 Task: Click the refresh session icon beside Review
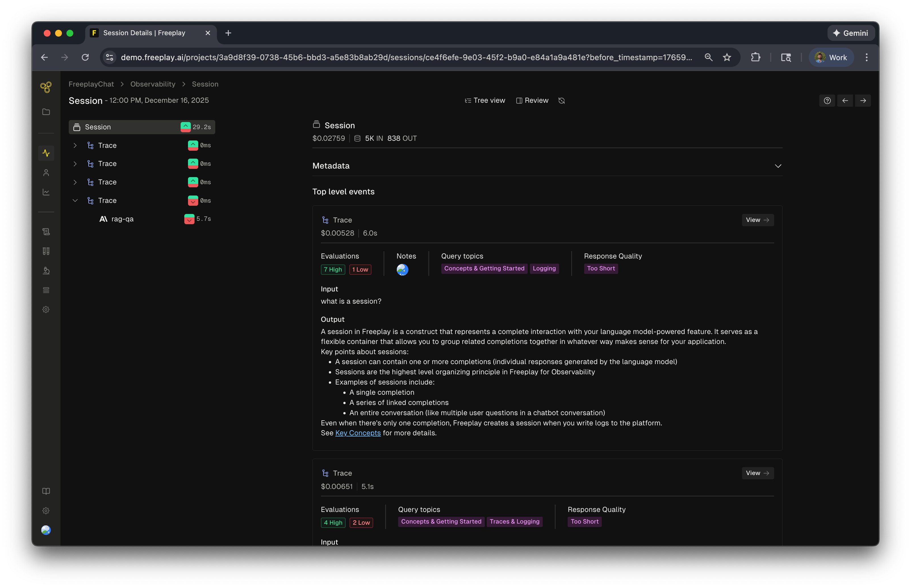(x=561, y=100)
